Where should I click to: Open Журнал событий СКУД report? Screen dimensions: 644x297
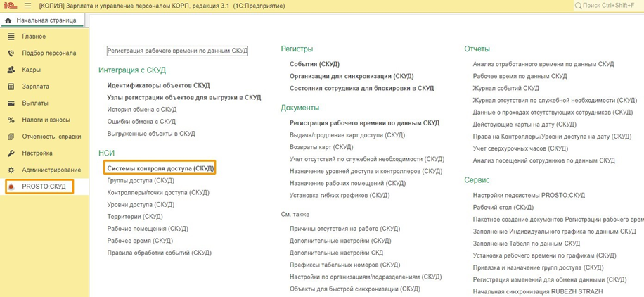506,88
